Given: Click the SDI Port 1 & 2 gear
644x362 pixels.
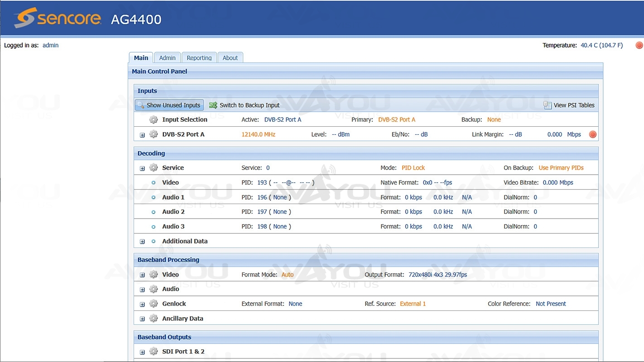Looking at the screenshot, I should click(154, 352).
